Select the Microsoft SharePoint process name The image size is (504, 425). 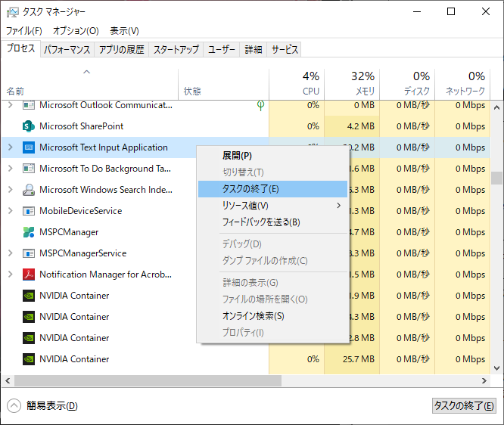point(81,126)
